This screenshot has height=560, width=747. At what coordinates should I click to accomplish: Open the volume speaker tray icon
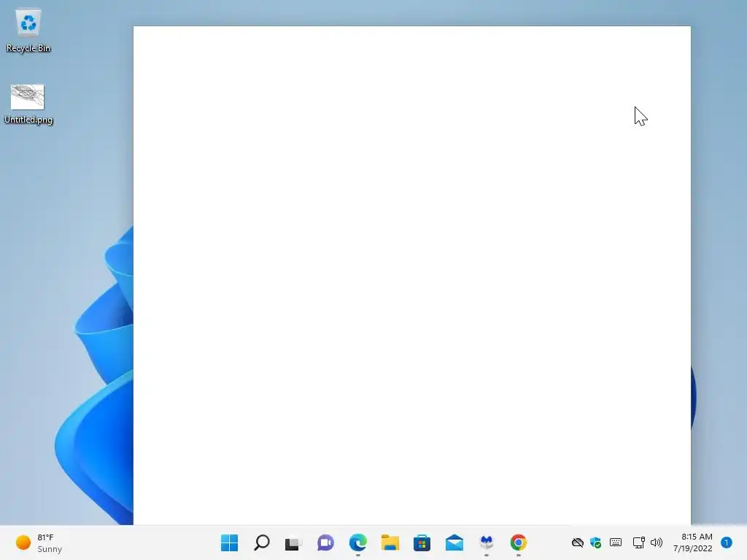[x=657, y=542]
